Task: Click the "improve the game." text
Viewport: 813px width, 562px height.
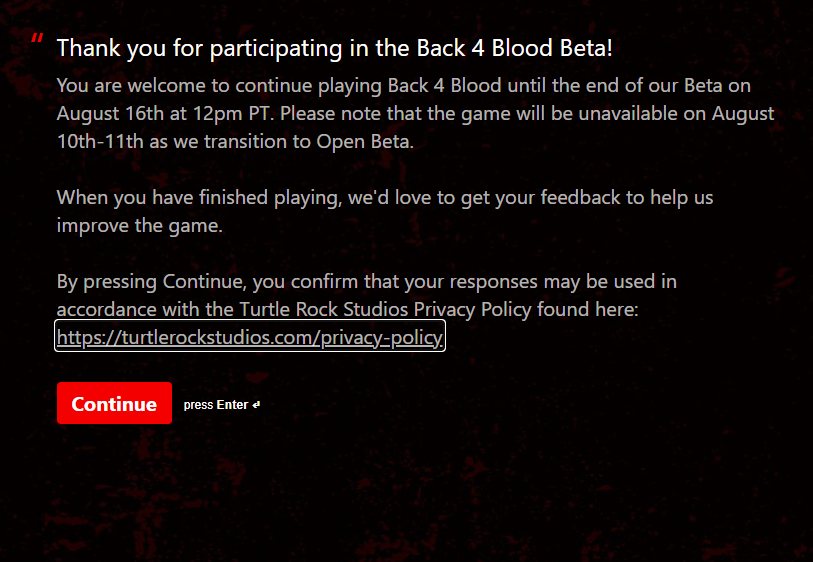Action: [139, 224]
